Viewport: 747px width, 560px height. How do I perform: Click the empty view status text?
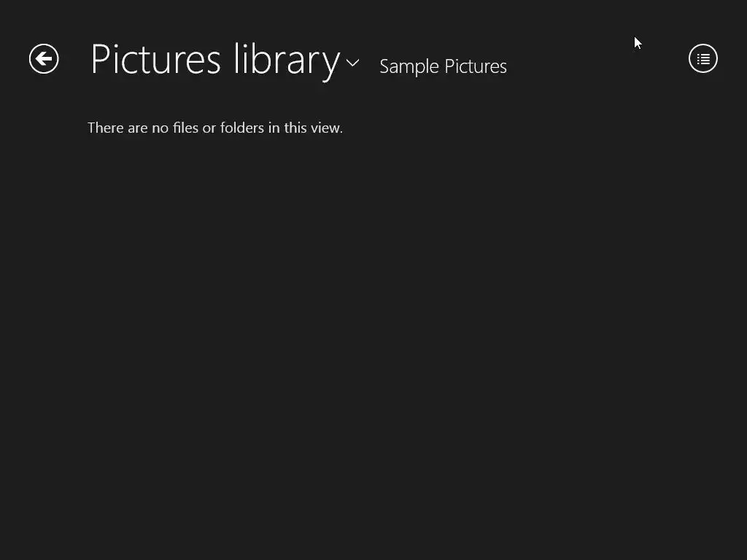[215, 128]
